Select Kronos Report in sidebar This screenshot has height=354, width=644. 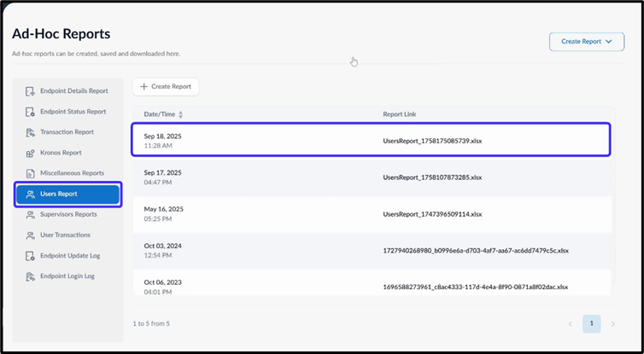[68, 153]
